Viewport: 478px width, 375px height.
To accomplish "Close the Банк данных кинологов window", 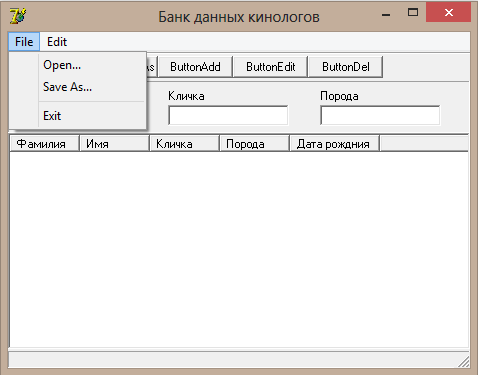I will [x=449, y=13].
